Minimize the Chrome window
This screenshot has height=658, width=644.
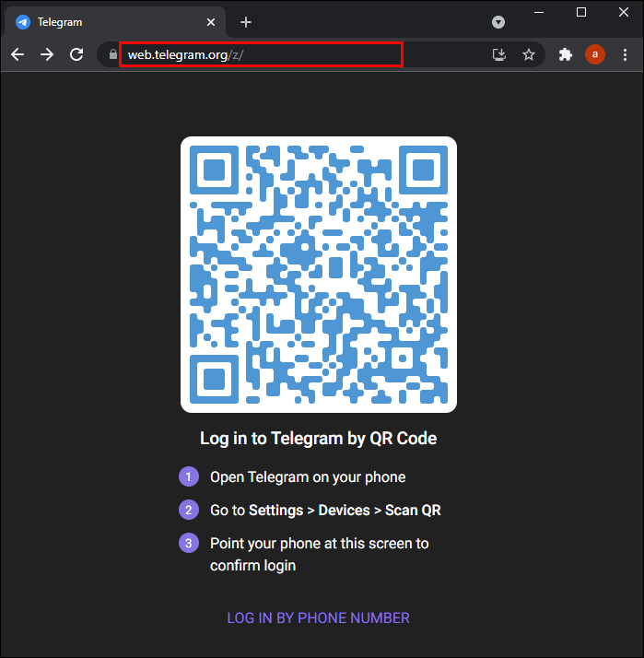[539, 12]
